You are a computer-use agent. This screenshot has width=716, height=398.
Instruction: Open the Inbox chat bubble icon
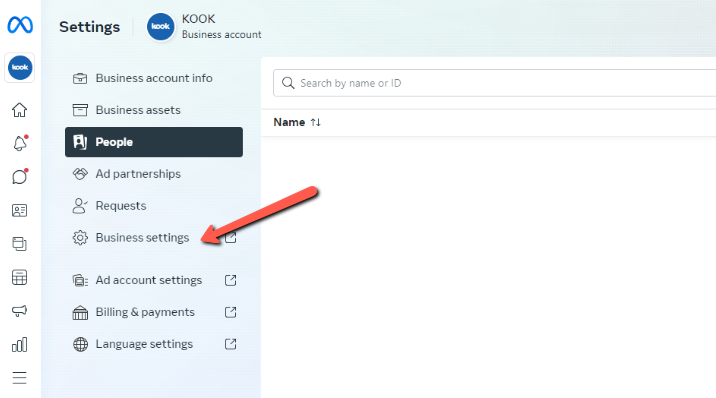(x=20, y=177)
